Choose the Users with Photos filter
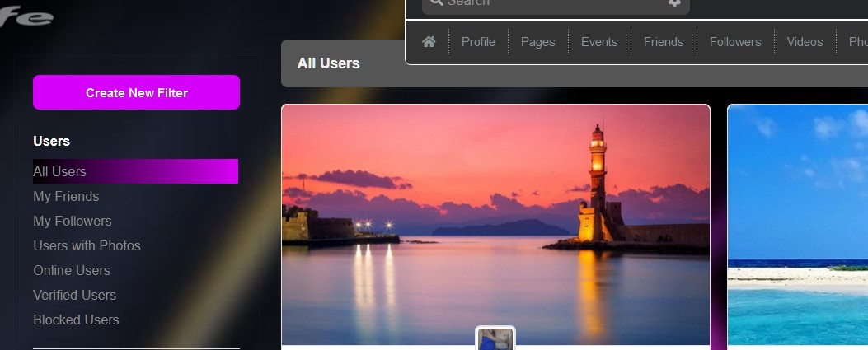Image resolution: width=868 pixels, height=350 pixels. tap(87, 245)
